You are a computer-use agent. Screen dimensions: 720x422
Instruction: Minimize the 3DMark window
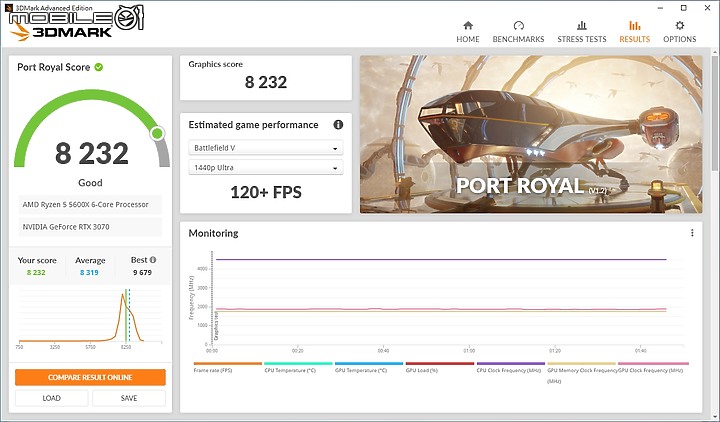click(x=661, y=8)
